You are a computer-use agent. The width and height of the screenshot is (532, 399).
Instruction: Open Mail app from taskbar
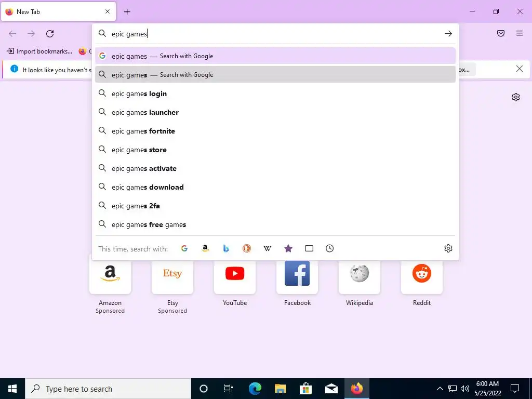331,389
